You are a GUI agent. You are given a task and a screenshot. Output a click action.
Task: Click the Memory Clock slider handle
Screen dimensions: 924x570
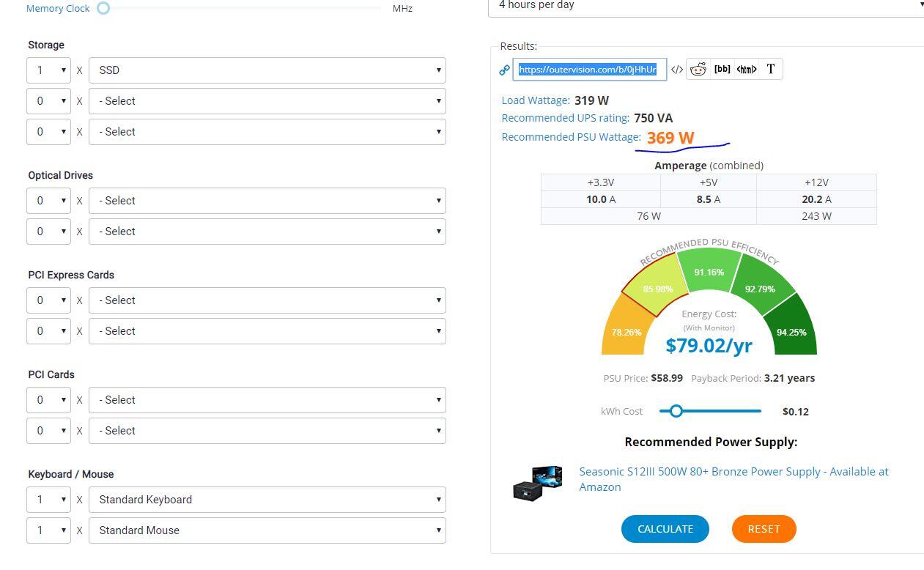[x=103, y=8]
